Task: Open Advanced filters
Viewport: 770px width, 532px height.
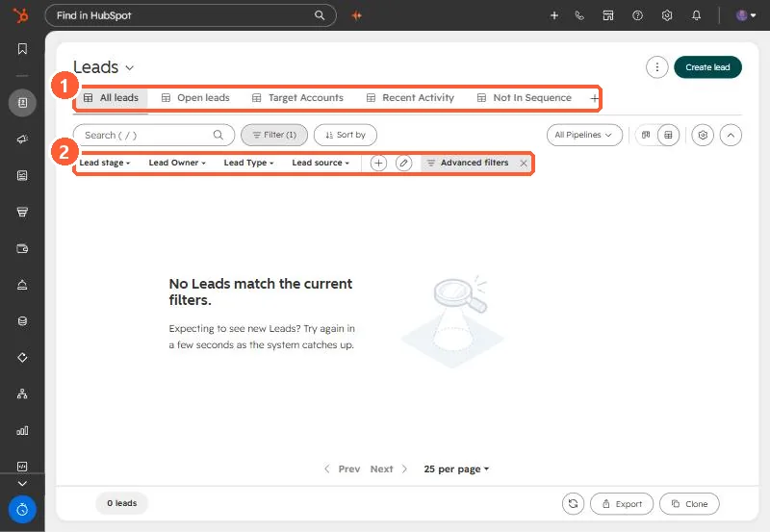Action: coord(468,163)
